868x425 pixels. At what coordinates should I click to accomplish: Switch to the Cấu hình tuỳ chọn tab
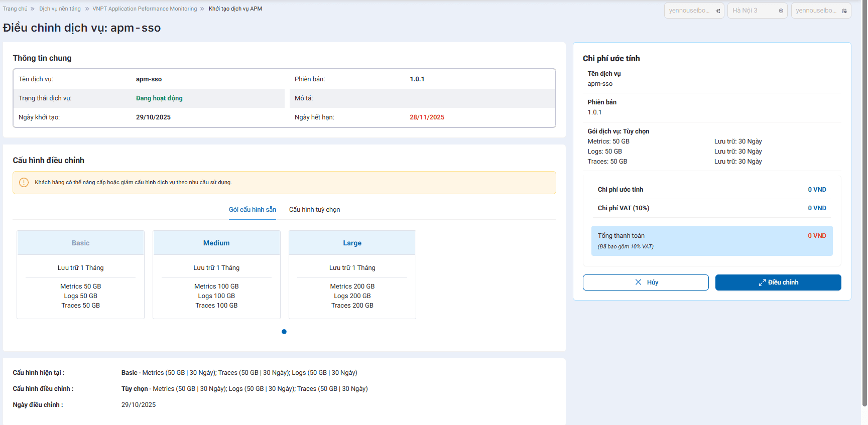tap(314, 210)
